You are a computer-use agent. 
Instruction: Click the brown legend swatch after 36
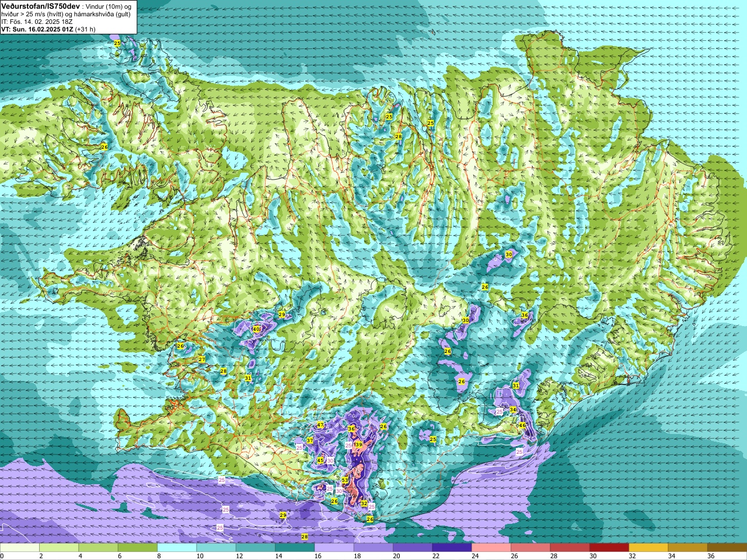click(727, 548)
